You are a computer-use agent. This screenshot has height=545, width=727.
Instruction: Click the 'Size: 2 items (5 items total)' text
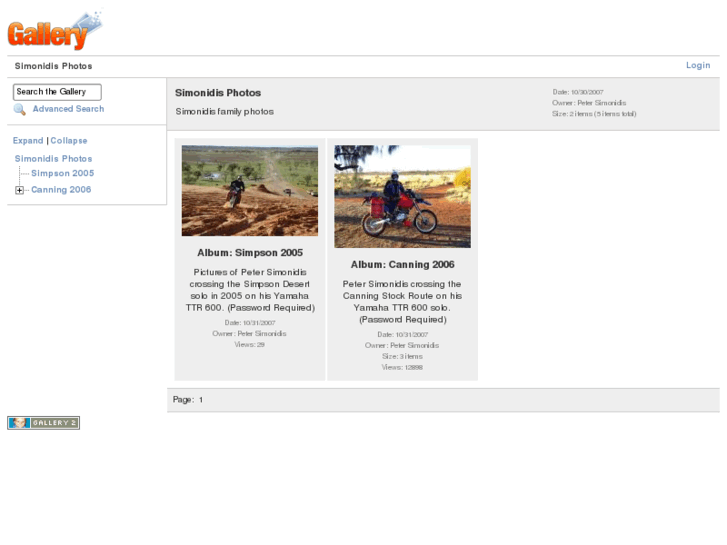pyautogui.click(x=594, y=114)
